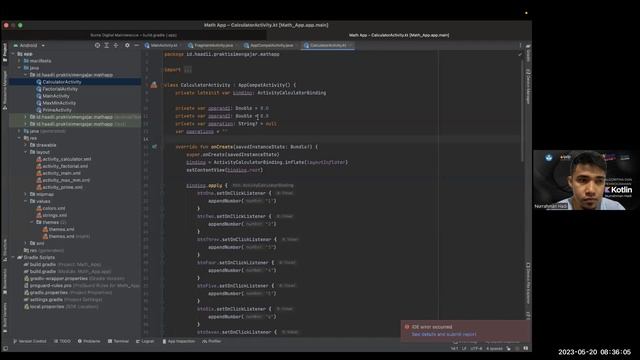Open the TODO tool window
640x360 pixels.
(62, 341)
